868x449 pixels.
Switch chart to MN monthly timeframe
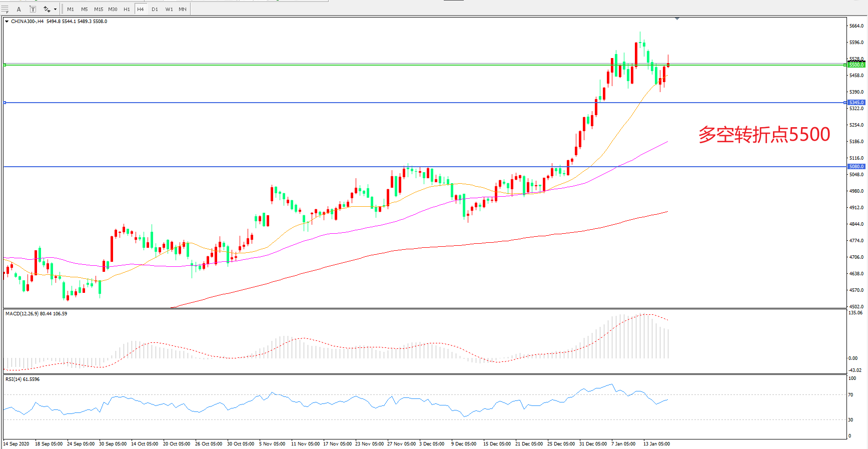183,9
